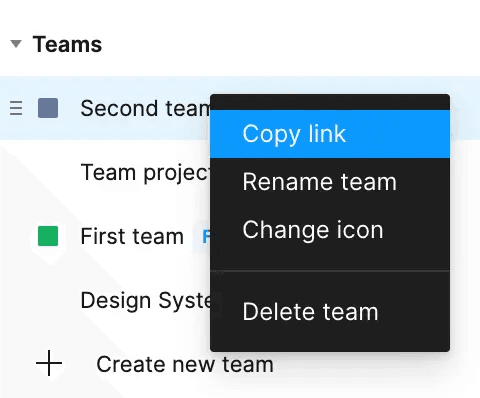This screenshot has width=480, height=398.
Task: Click the plus icon to add a team
Action: pos(49,363)
